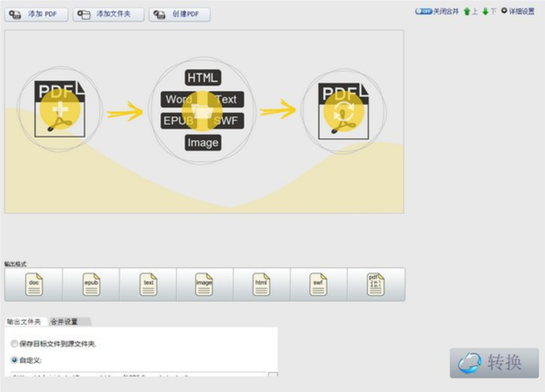Select epub output format
The image size is (545, 392).
point(91,284)
